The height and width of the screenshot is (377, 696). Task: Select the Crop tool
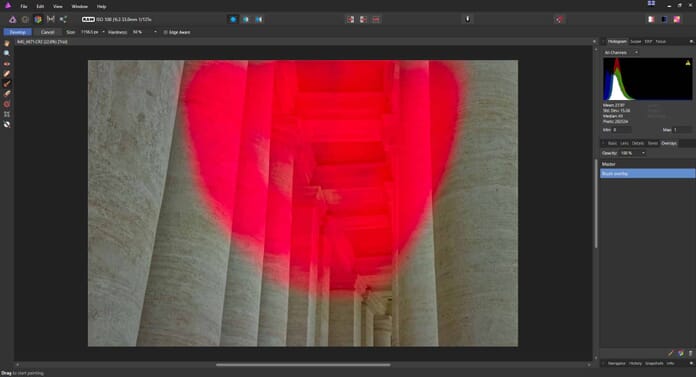7,114
